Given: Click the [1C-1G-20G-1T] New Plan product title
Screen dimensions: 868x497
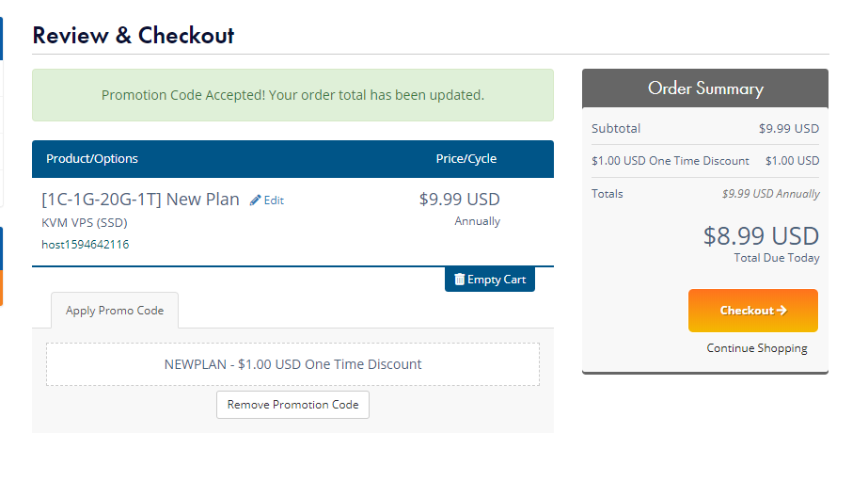Looking at the screenshot, I should [141, 200].
